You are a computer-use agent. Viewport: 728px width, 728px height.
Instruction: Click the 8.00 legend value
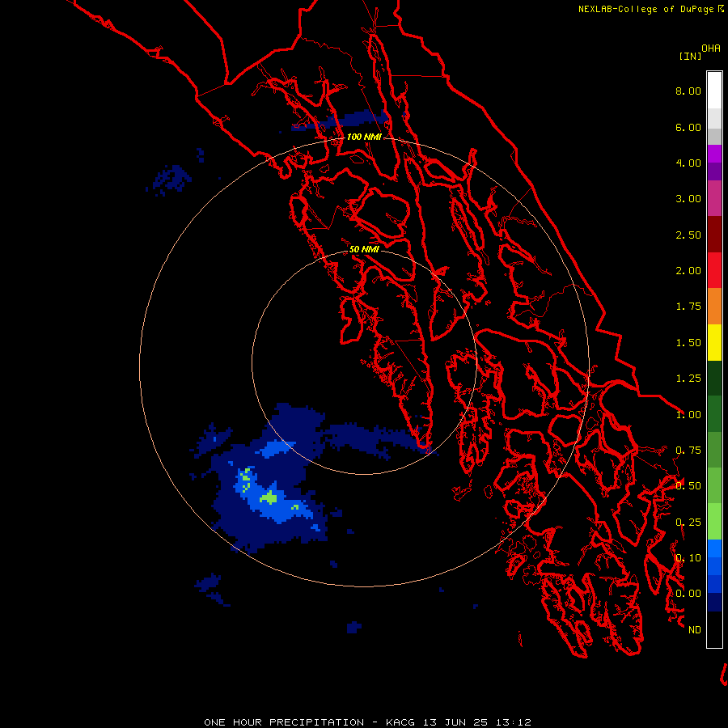[x=688, y=91]
